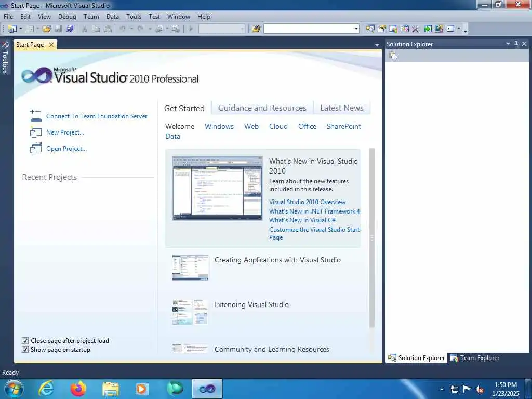Open Solution Explorer from the top toolbar icon

click(x=370, y=29)
